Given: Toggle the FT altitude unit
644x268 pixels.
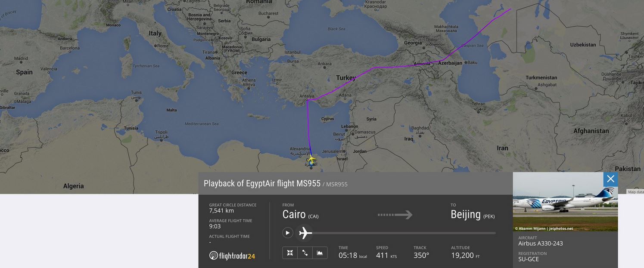Looking at the screenshot, I should point(477,257).
